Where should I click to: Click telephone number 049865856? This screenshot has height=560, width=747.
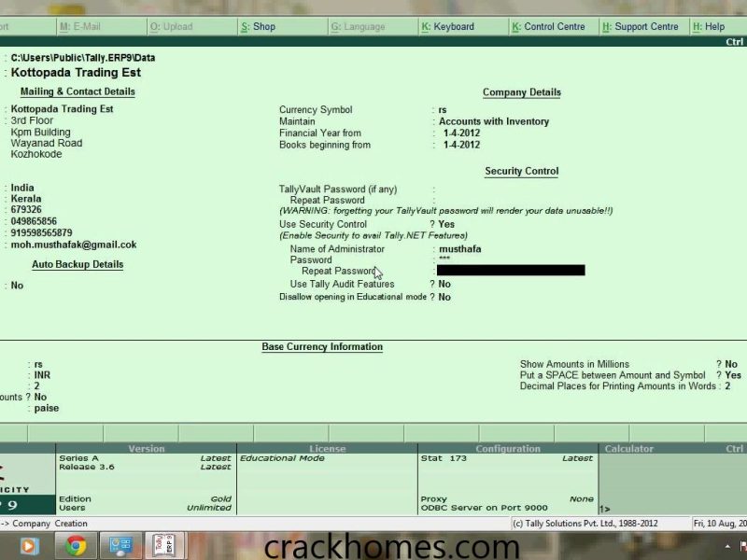tap(34, 221)
